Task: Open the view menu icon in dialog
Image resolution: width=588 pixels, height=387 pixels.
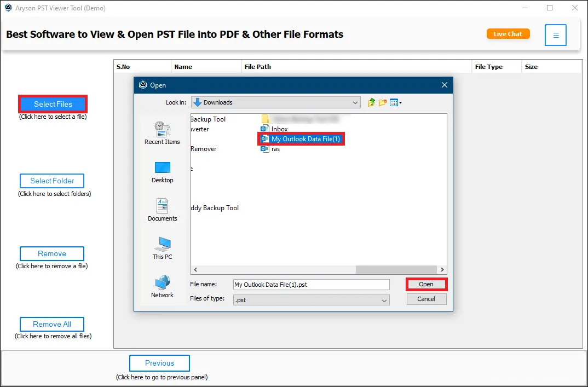Action: click(x=396, y=102)
